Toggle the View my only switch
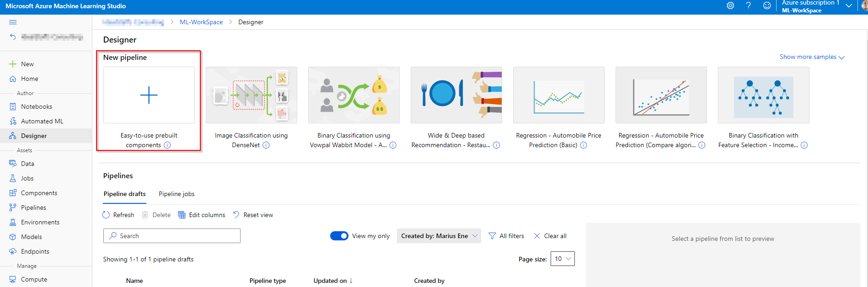 339,236
